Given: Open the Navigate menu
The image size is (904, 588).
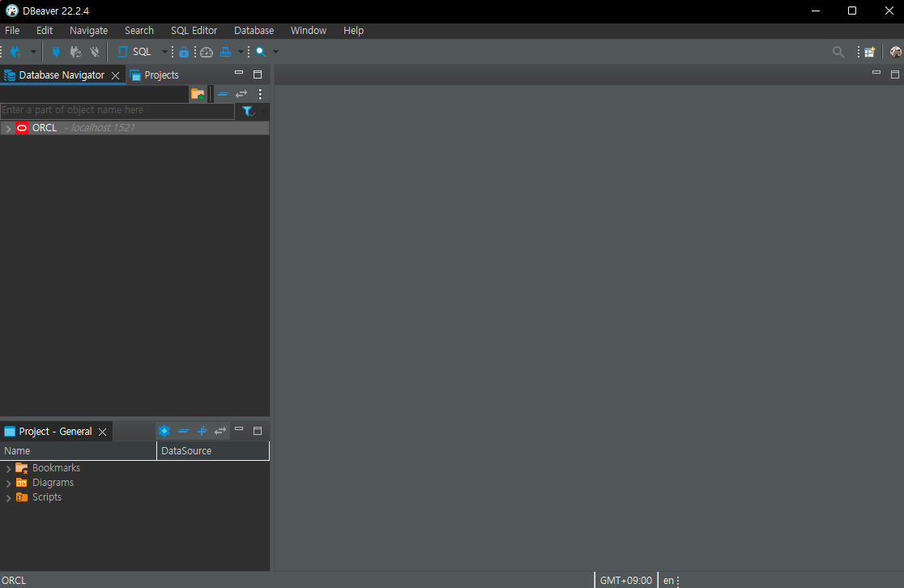Looking at the screenshot, I should pos(89,31).
